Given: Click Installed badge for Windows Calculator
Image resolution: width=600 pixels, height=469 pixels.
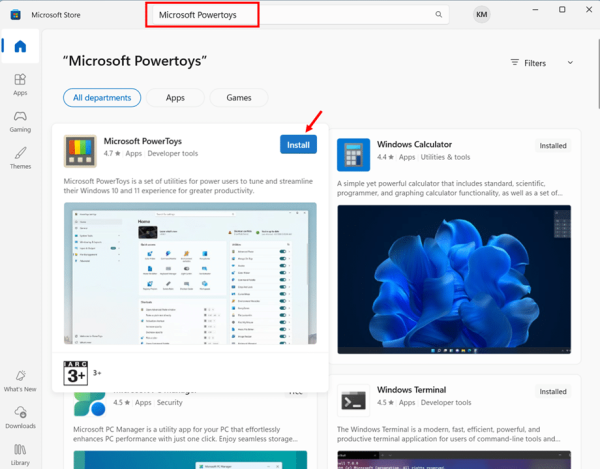Looking at the screenshot, I should coord(553,146).
